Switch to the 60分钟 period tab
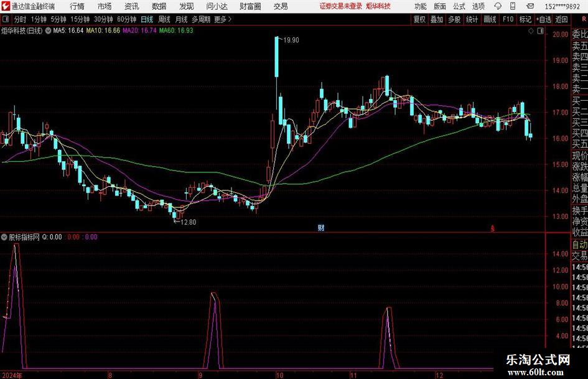Image resolution: width=588 pixels, height=379 pixels. pyautogui.click(x=127, y=19)
